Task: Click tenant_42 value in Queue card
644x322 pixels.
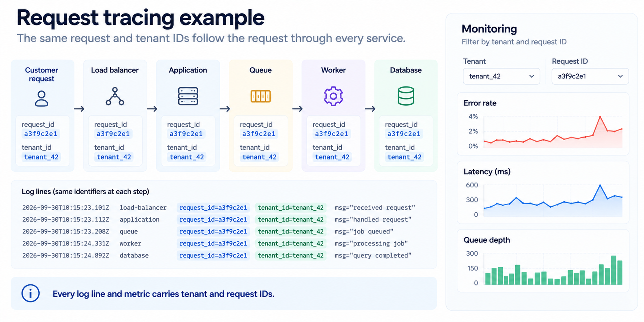Action: tap(259, 157)
